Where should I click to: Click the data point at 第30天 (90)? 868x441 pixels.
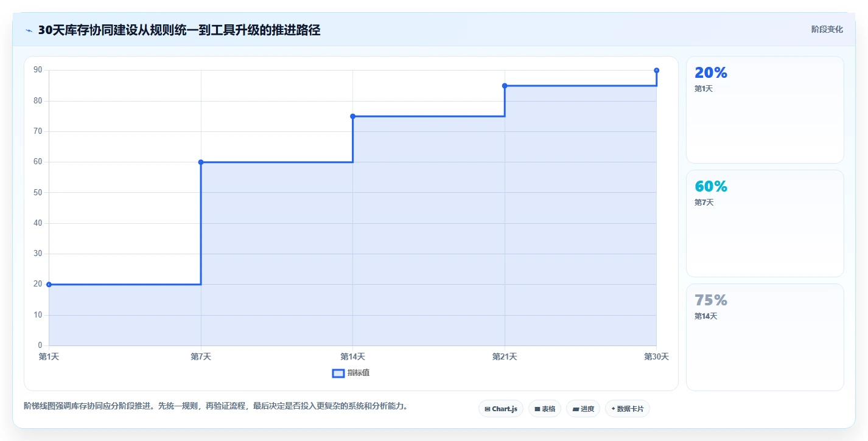pyautogui.click(x=656, y=71)
